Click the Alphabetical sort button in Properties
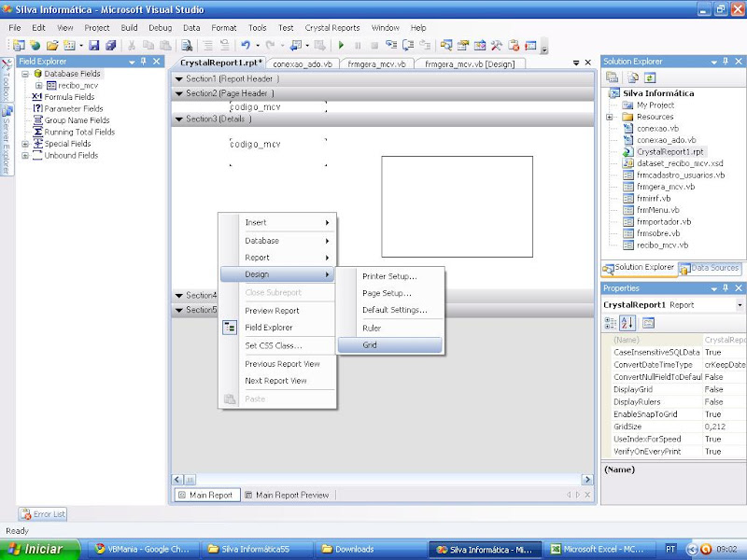 coord(627,323)
